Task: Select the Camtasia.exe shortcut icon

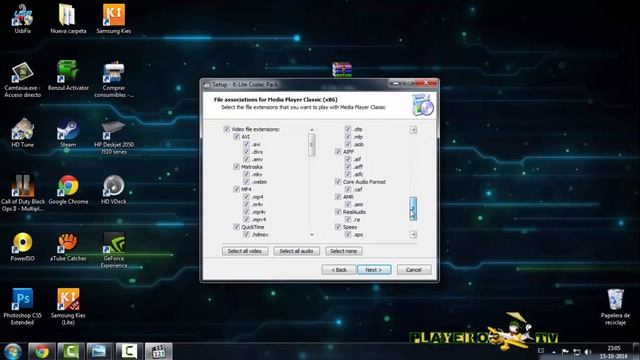Action: coord(22,80)
